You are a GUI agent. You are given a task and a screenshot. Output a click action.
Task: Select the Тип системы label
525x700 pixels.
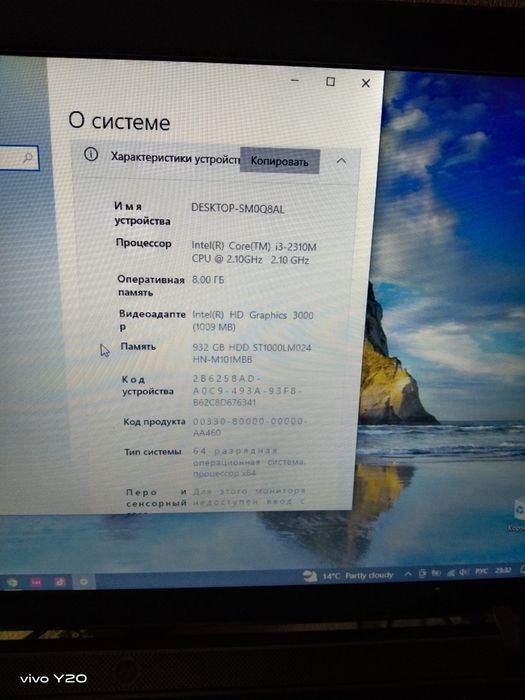point(153,452)
